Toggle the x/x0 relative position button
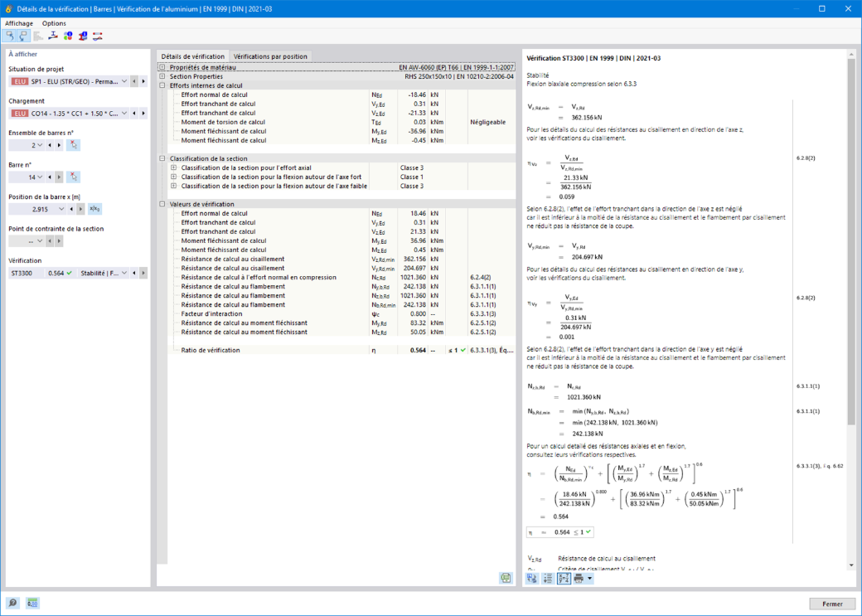Screen dimensions: 862x616 coord(94,209)
